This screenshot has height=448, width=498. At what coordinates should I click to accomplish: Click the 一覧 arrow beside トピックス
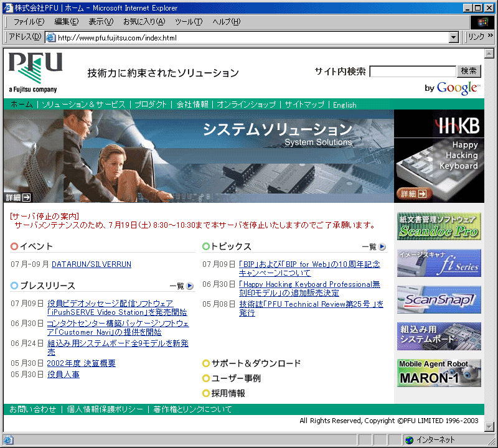[x=382, y=246]
